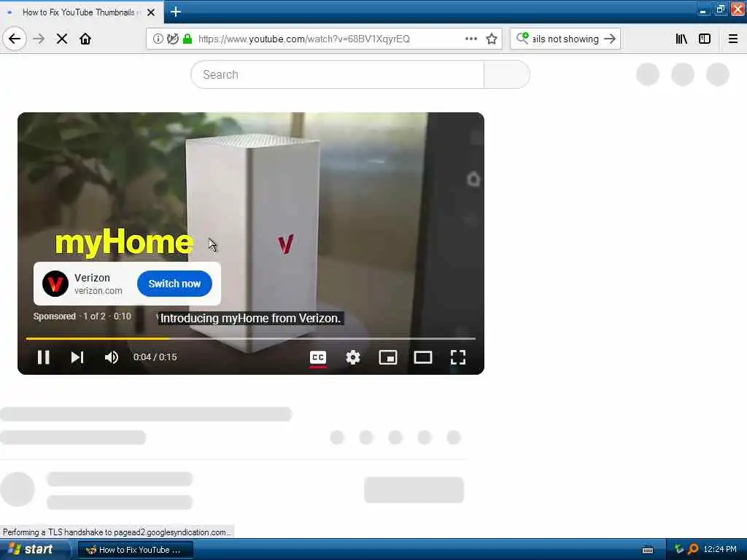Viewport: 747px width, 560px height.
Task: Click the Verizon advertiser name
Action: (x=92, y=278)
